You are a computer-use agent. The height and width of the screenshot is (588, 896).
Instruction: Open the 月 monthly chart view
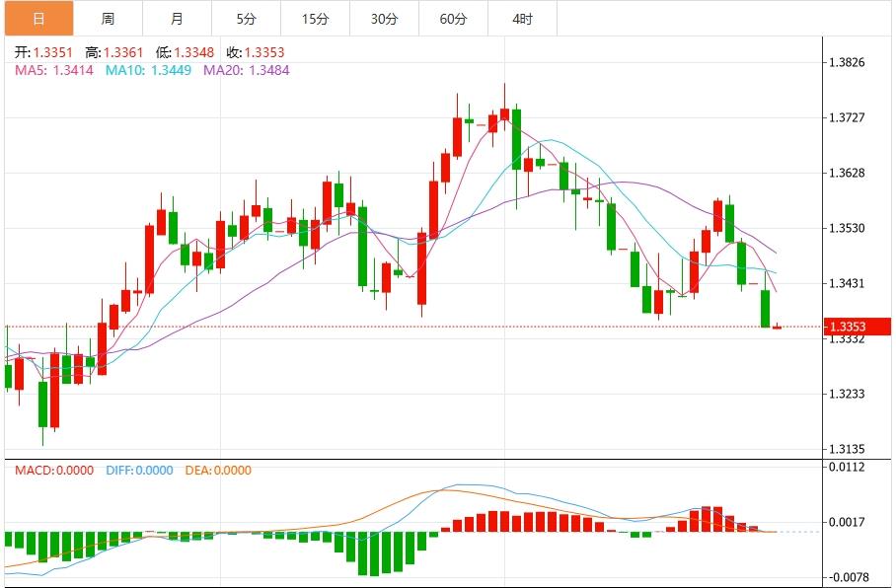tap(177, 18)
